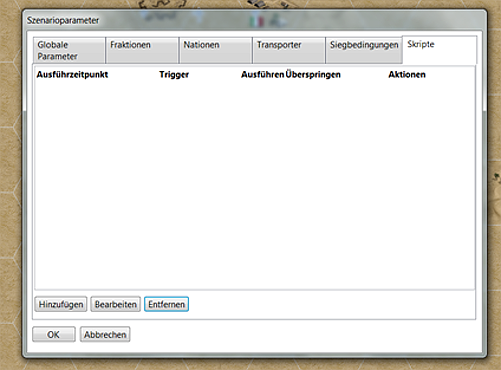This screenshot has height=370, width=501.
Task: Click the Überspringen column header
Action: (313, 74)
